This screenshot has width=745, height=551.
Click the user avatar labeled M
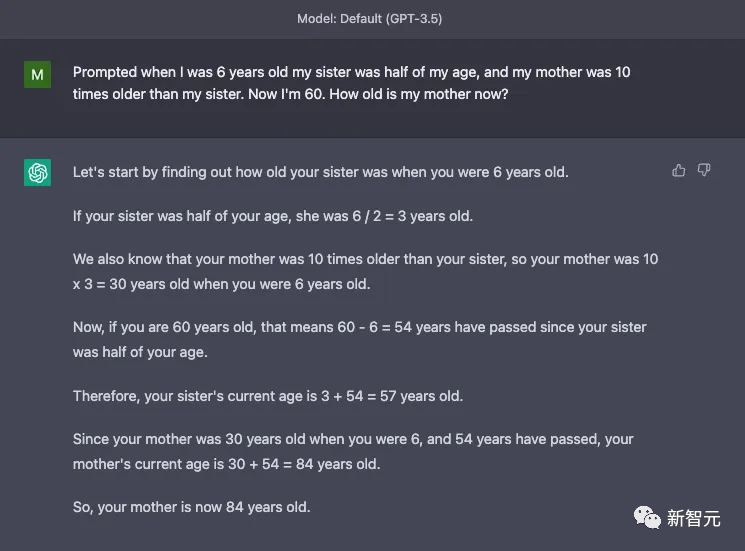pos(38,74)
